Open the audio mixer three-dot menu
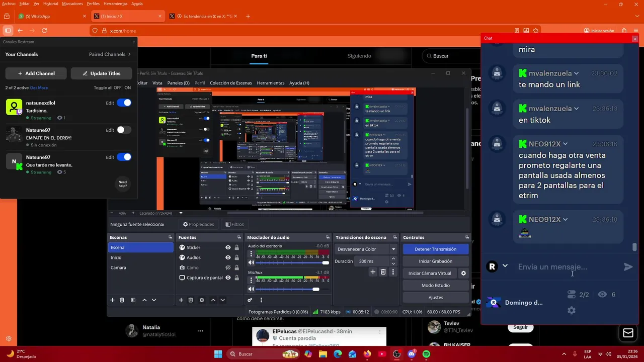Screen dimensions: 644x362 [x=261, y=300]
